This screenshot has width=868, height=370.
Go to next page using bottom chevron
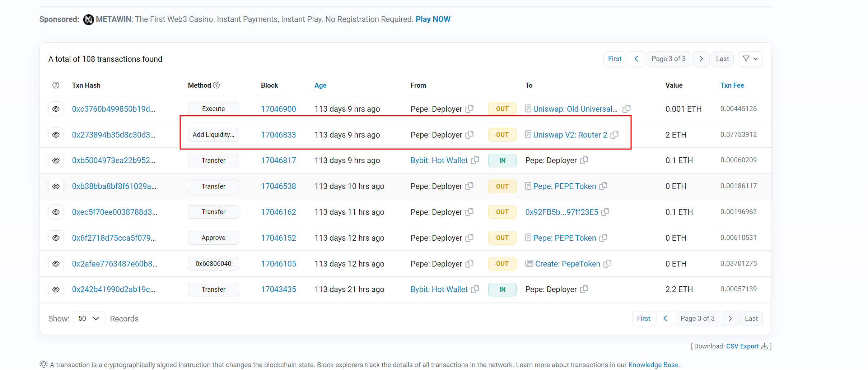coord(730,319)
